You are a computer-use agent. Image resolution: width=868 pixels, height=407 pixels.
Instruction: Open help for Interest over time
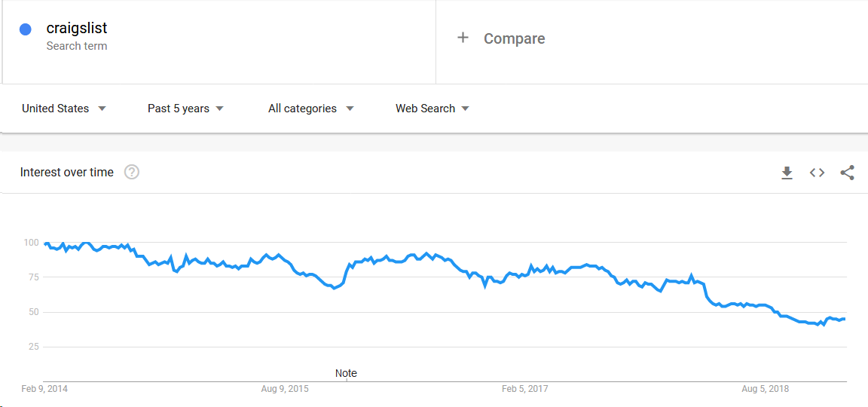point(132,173)
